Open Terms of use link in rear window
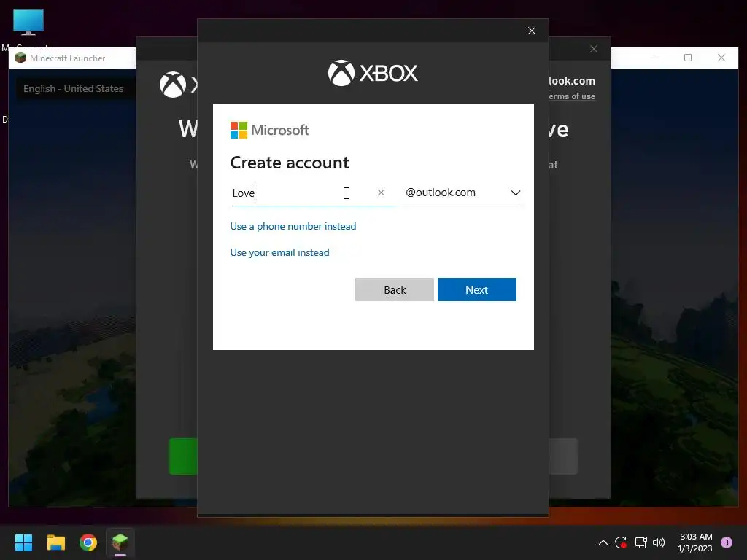This screenshot has height=560, width=747. pyautogui.click(x=571, y=96)
